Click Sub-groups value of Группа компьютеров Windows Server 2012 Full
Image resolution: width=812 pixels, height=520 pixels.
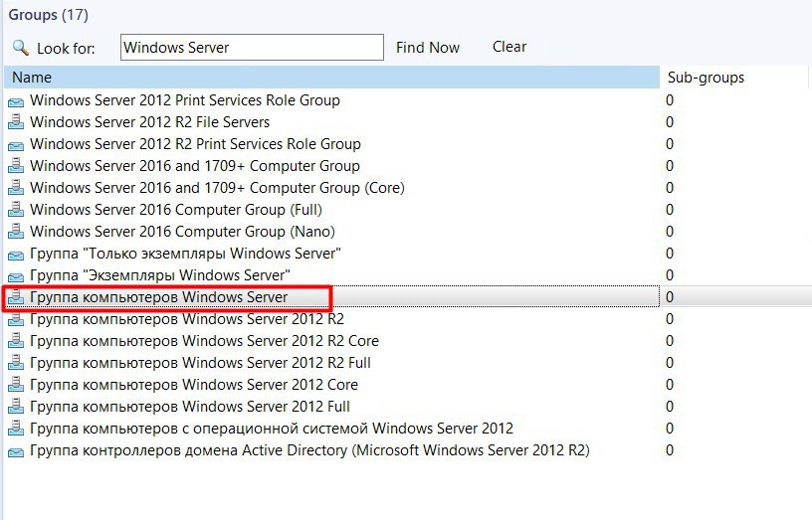tap(670, 407)
